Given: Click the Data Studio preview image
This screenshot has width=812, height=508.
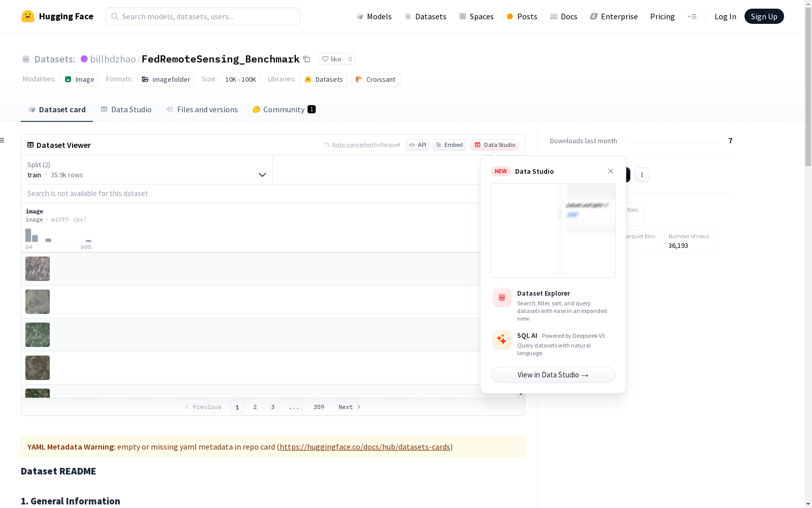Looking at the screenshot, I should (x=553, y=231).
